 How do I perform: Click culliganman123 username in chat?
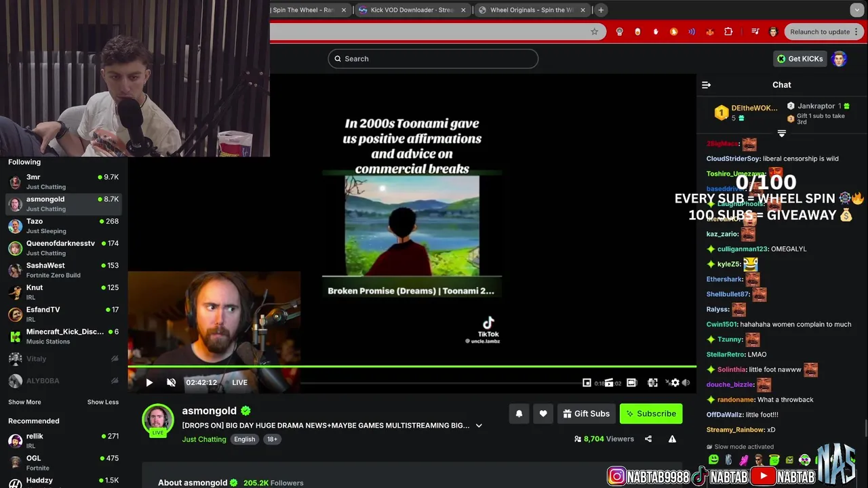[x=742, y=249]
